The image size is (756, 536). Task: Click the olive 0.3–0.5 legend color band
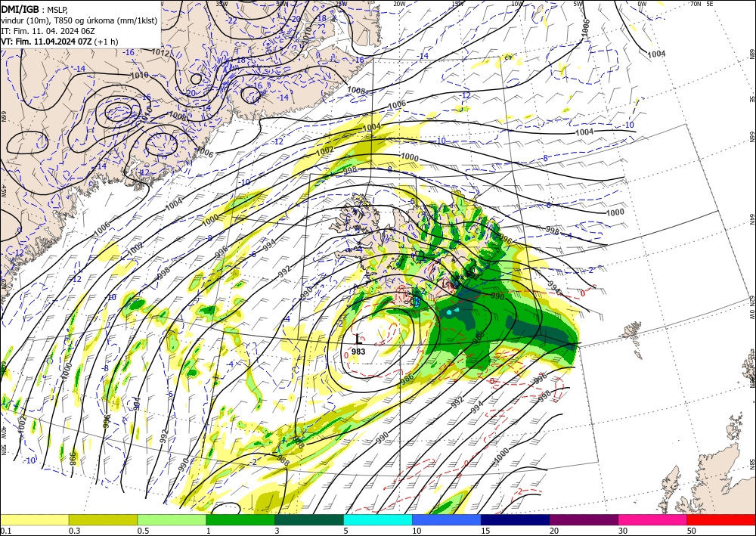pos(103,519)
